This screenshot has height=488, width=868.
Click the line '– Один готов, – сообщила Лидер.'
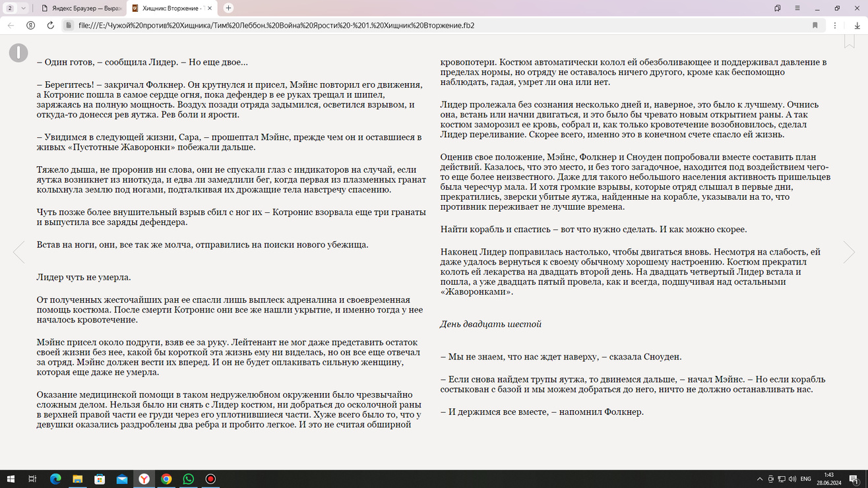click(x=107, y=62)
